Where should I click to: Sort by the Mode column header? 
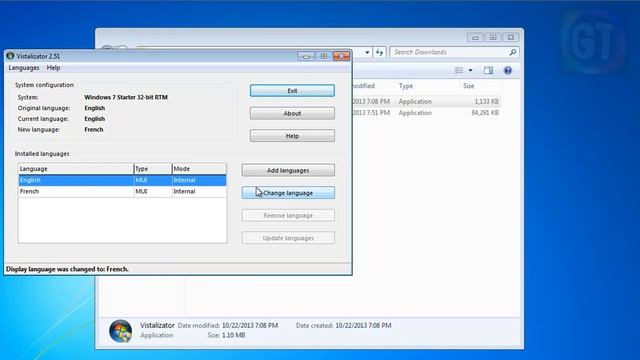coord(199,169)
